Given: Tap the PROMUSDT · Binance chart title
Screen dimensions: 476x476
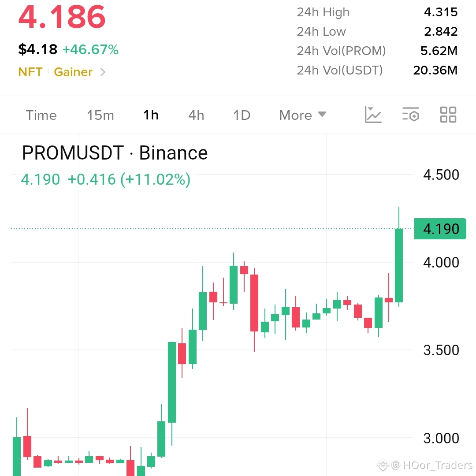Looking at the screenshot, I should click(115, 152).
